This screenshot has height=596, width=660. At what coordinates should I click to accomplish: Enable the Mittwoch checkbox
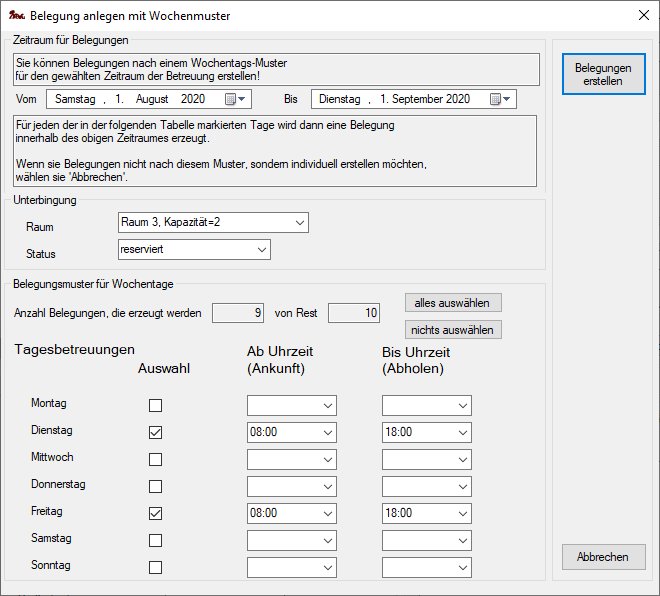click(155, 459)
